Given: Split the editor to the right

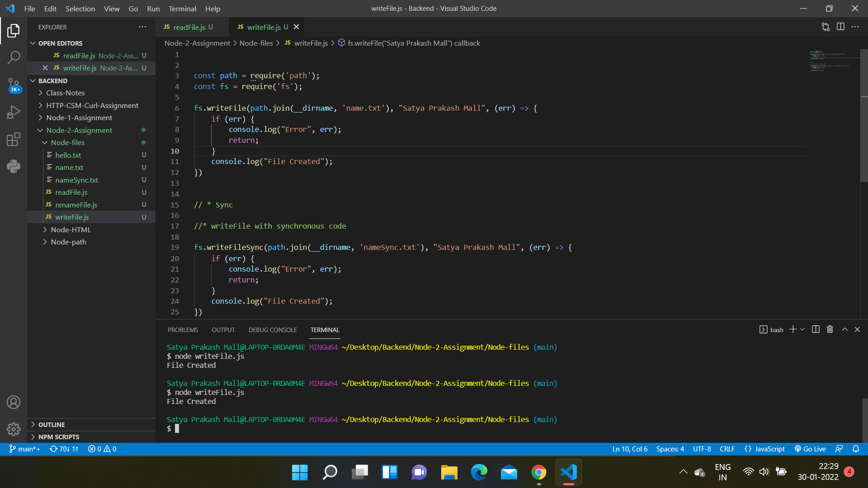Looking at the screenshot, I should 840,27.
